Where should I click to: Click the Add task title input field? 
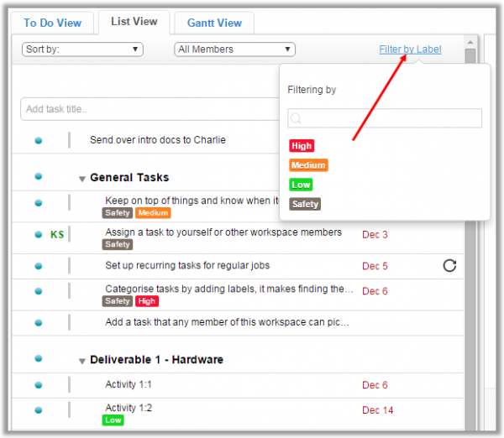point(150,109)
